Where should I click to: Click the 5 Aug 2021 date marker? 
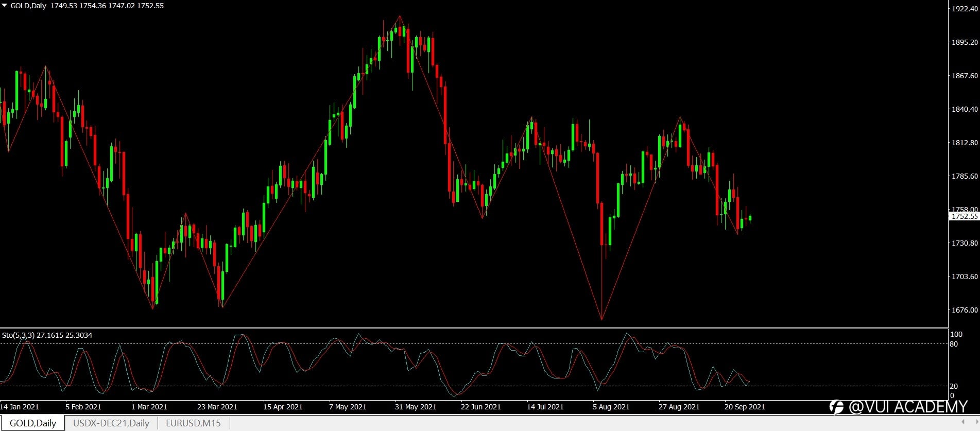(611, 407)
